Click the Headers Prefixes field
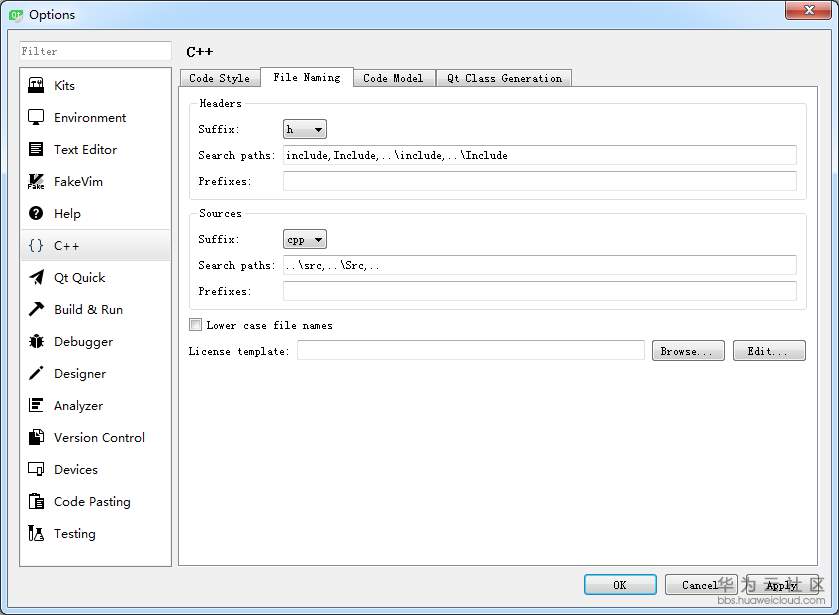 coord(539,181)
